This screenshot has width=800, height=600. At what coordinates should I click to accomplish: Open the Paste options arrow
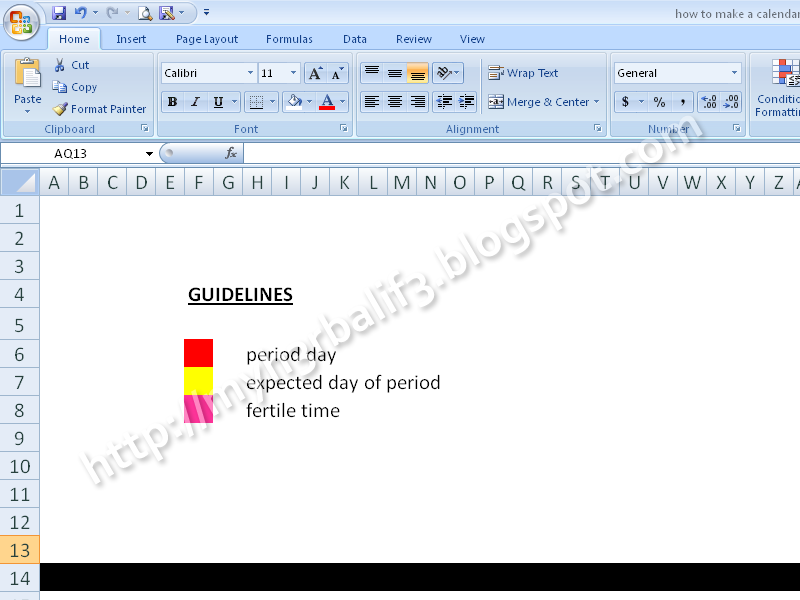[x=28, y=111]
